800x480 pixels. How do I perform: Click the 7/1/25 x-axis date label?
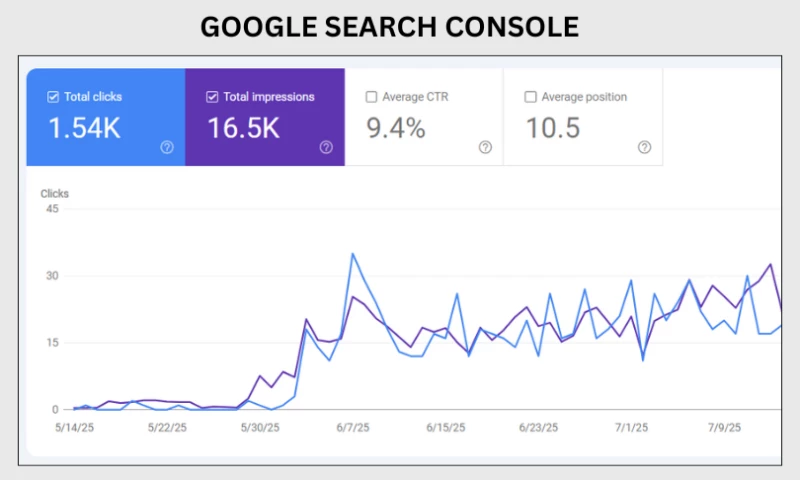[x=631, y=428]
